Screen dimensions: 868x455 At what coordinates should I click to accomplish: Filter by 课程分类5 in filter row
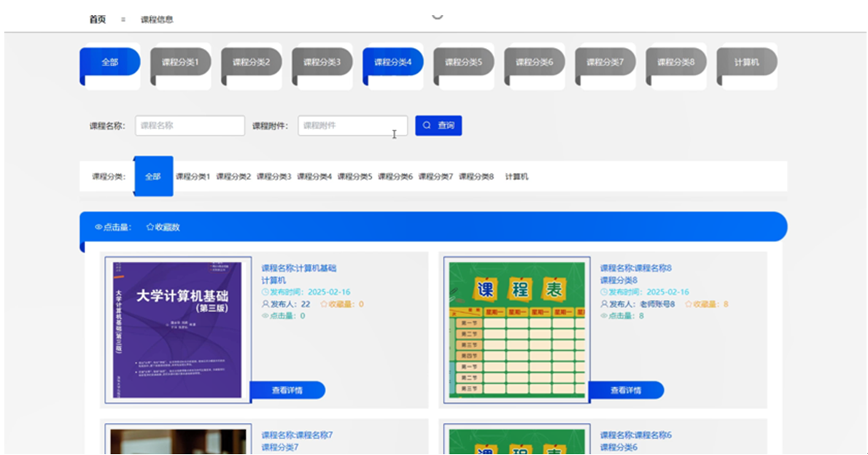354,176
